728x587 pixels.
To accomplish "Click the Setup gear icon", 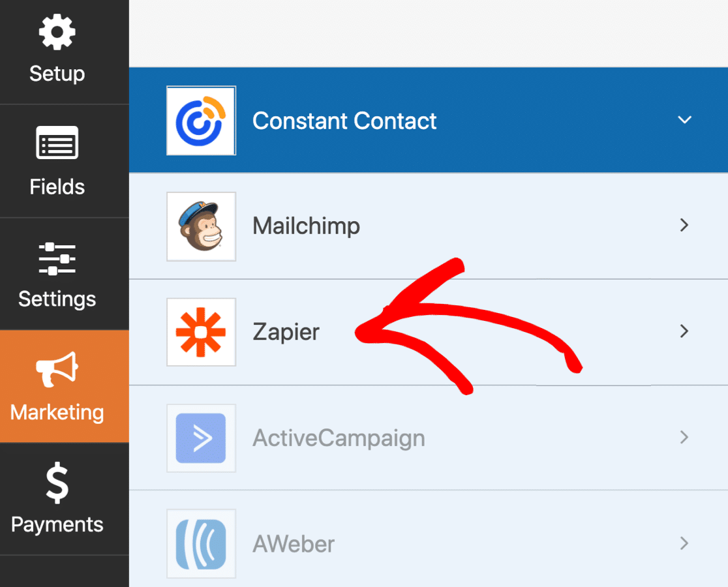I will 57,33.
